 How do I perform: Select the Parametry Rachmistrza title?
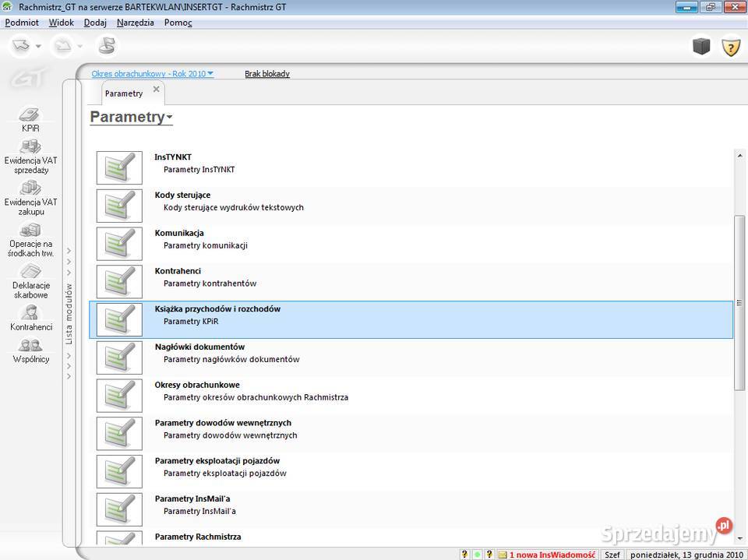(198, 537)
